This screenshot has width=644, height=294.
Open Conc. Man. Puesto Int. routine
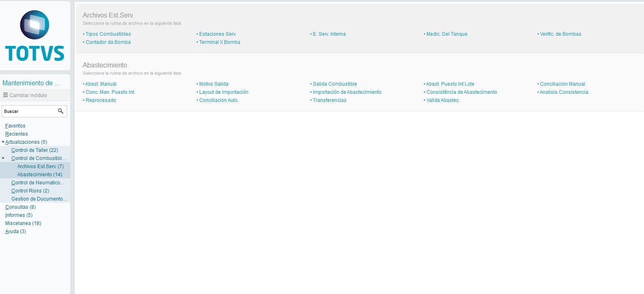(x=110, y=92)
